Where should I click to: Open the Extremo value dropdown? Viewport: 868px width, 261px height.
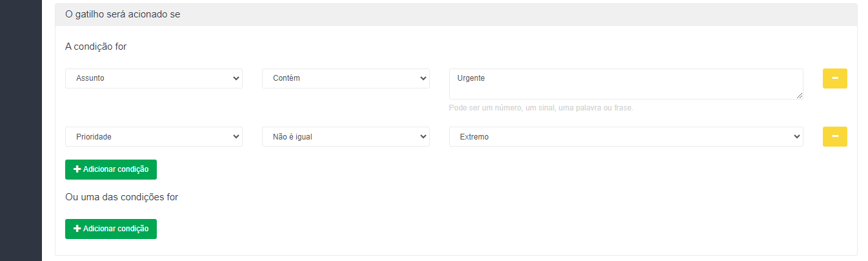626,136
